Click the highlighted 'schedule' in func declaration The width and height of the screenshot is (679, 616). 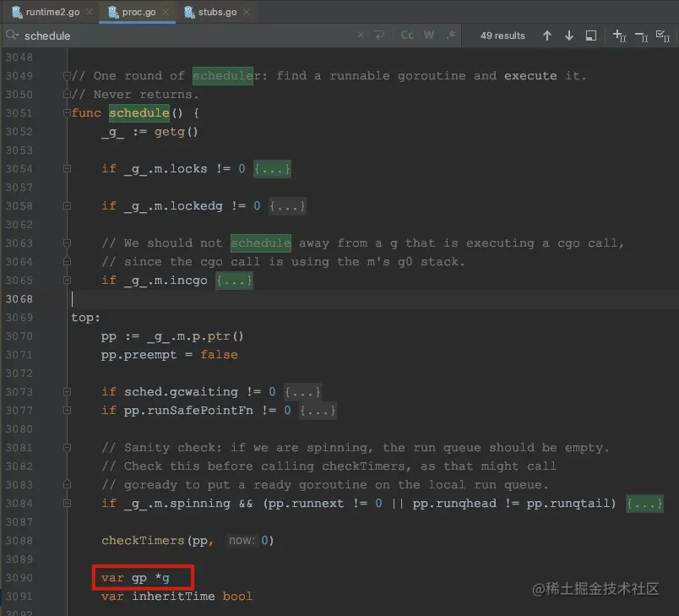[139, 113]
